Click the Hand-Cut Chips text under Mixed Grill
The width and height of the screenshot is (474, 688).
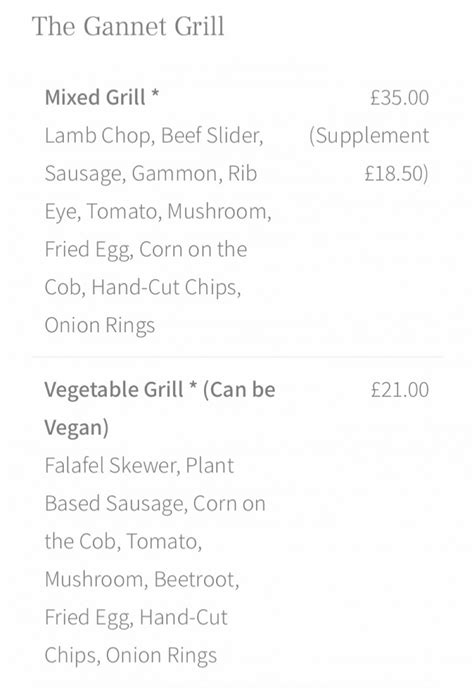click(164, 287)
